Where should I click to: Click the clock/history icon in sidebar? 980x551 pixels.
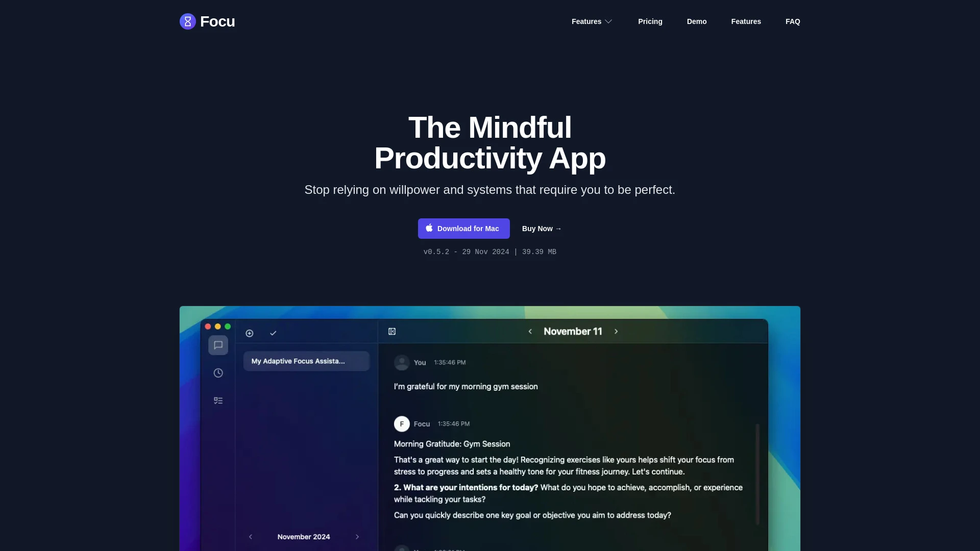point(217,373)
